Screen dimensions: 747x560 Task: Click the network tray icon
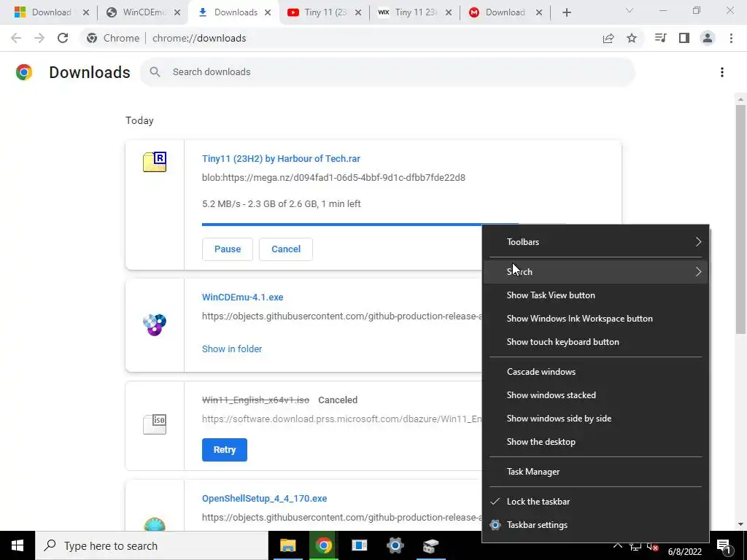tap(635, 547)
